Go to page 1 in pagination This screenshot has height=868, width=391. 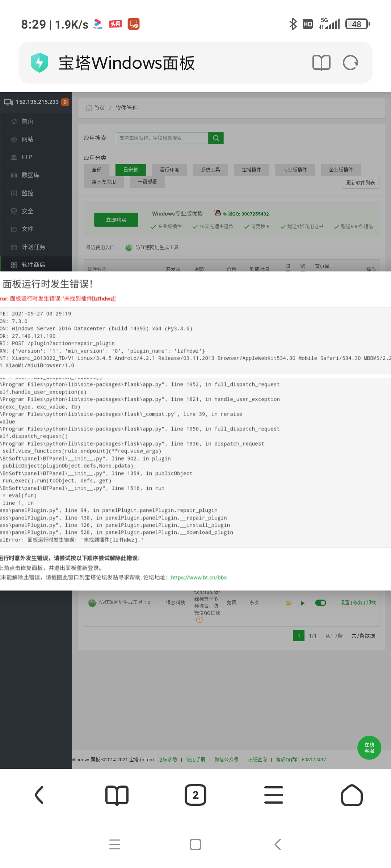pos(299,635)
